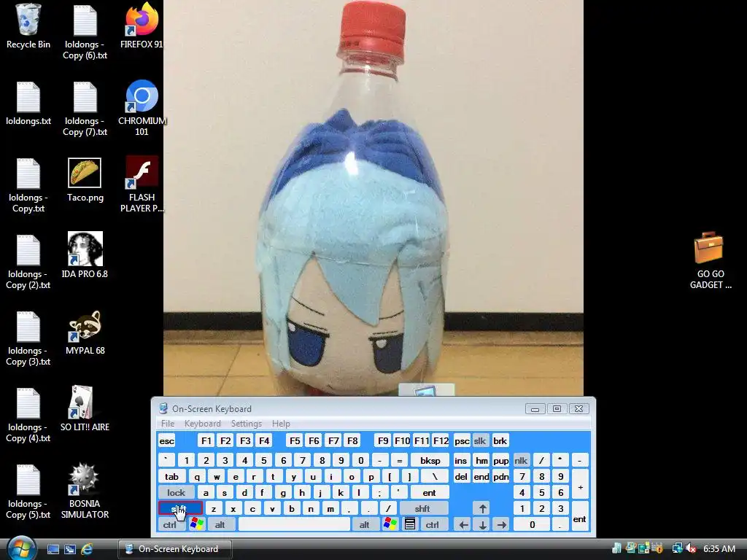
Task: Select loldongs - Copy (2).txt file
Action: pyautogui.click(x=28, y=262)
